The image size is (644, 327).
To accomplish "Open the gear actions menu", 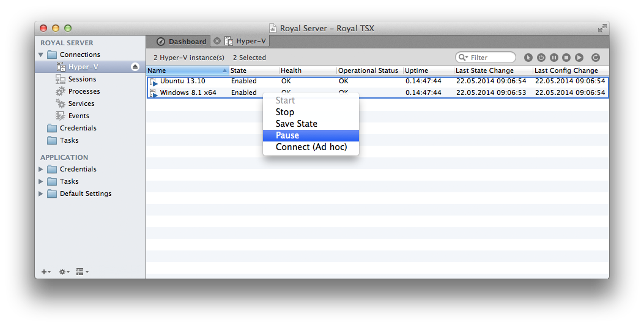I will pyautogui.click(x=64, y=272).
